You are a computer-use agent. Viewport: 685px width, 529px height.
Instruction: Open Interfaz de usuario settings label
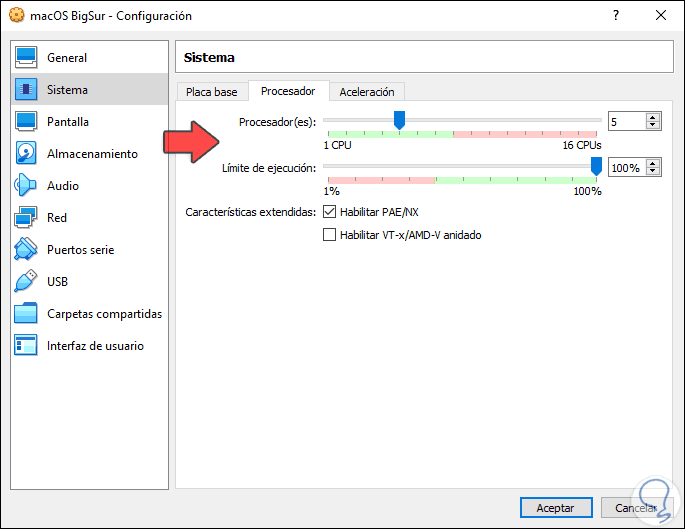point(95,346)
